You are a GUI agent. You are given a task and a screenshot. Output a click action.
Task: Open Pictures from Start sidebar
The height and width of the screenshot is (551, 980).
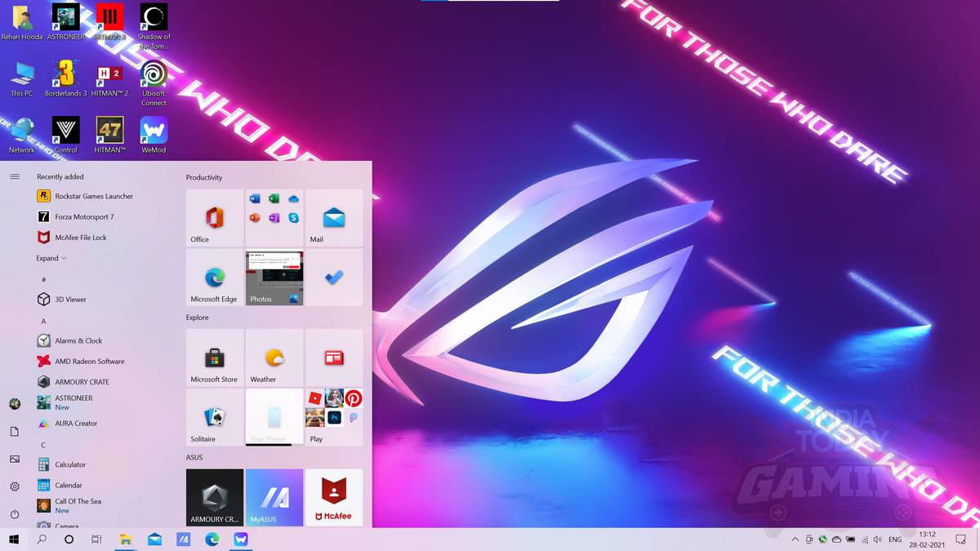click(x=15, y=459)
